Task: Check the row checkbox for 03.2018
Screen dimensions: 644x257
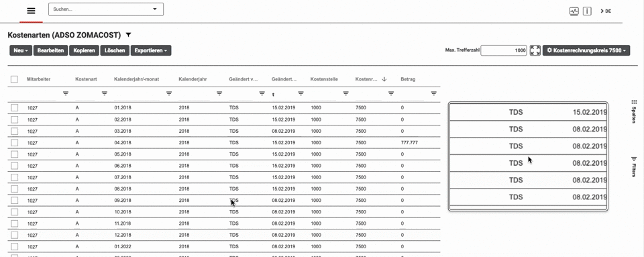Action: 15,131
